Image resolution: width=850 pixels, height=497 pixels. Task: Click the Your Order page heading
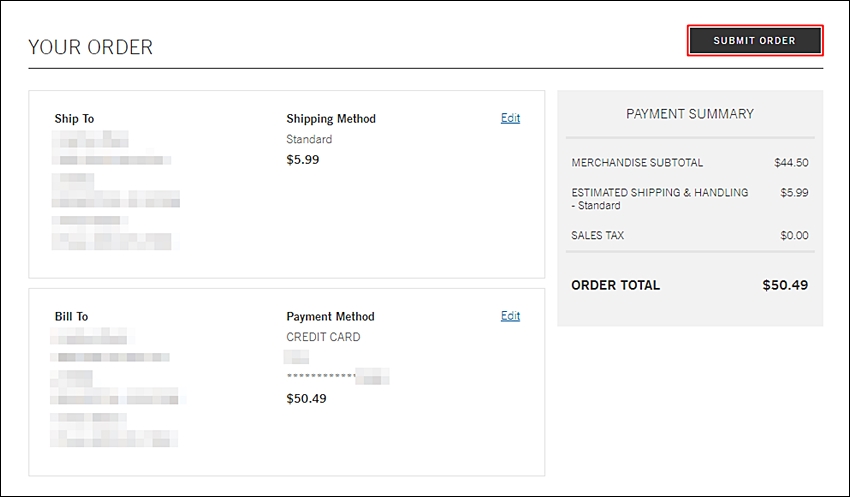point(91,47)
